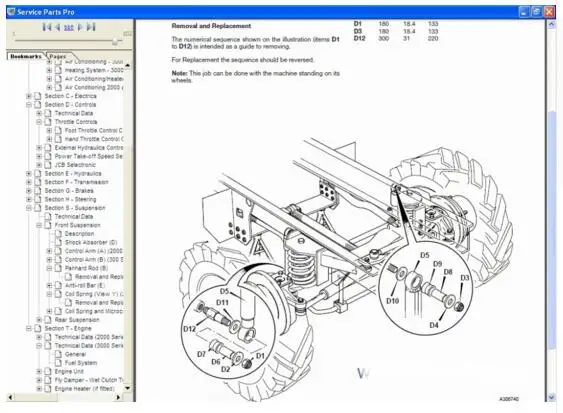Click the small icon left of zoom slider
Screen dimensions: 563x413
(14, 34)
